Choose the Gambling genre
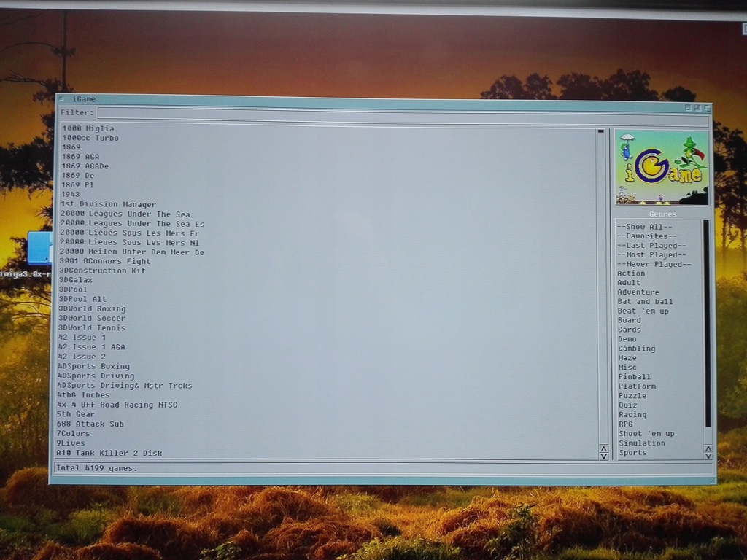Viewport: 747px width, 560px height. coord(636,349)
